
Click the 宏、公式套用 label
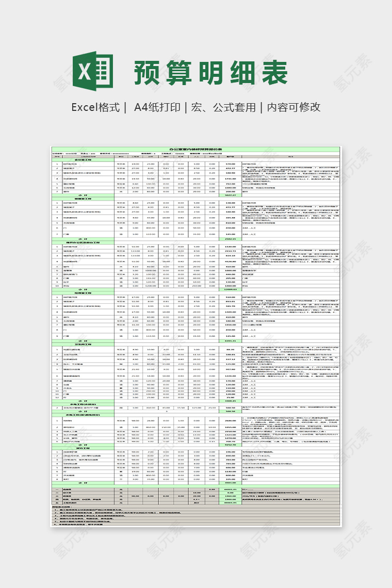tap(223, 107)
